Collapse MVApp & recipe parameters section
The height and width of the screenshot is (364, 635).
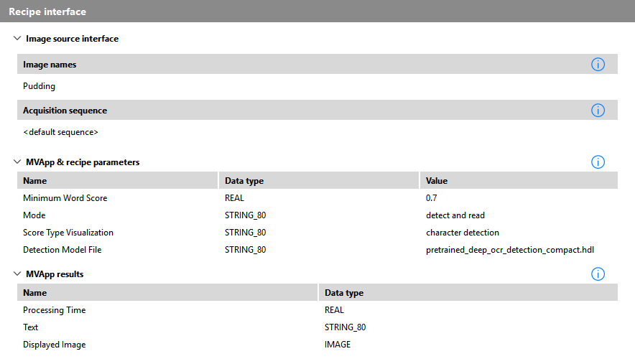tap(17, 162)
